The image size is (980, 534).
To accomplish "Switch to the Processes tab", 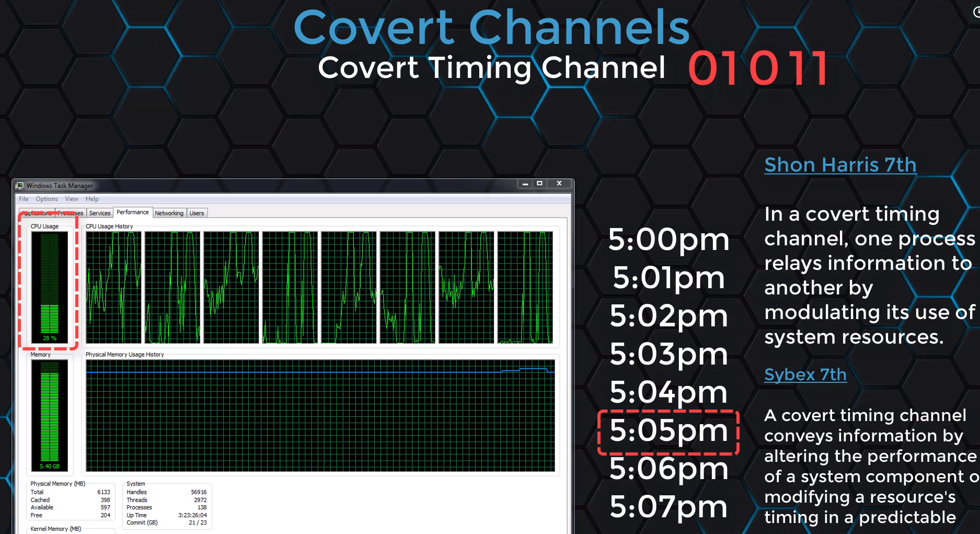I will 71,213.
